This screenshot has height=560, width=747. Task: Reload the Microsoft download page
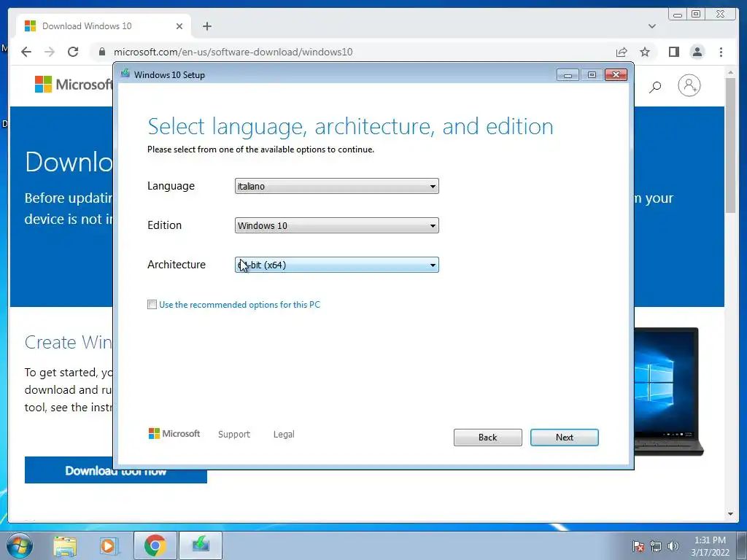[73, 52]
